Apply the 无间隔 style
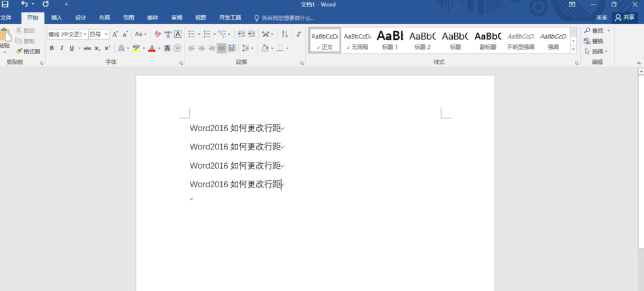Viewport: 644px width, 291px height. (358, 40)
